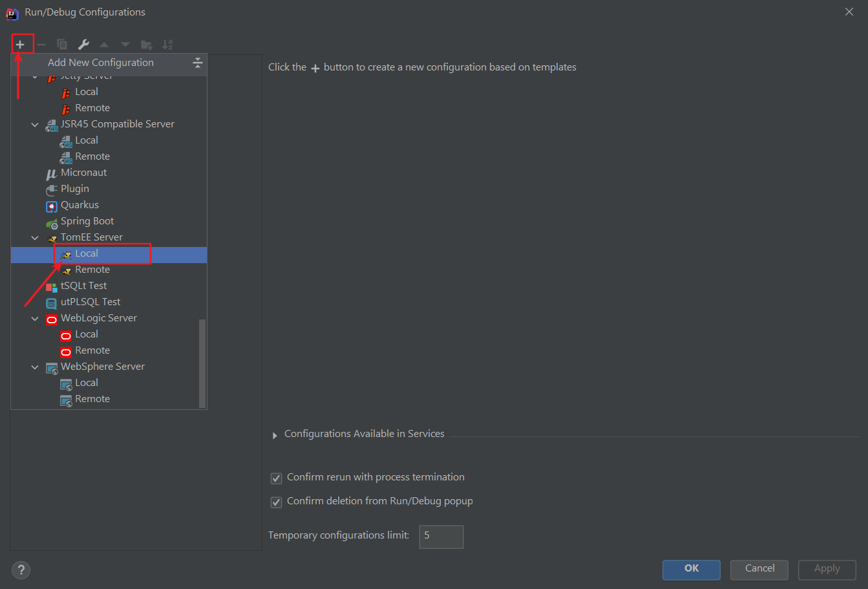Select Remote under WebSphere Server
The image size is (868, 589).
(109, 399)
